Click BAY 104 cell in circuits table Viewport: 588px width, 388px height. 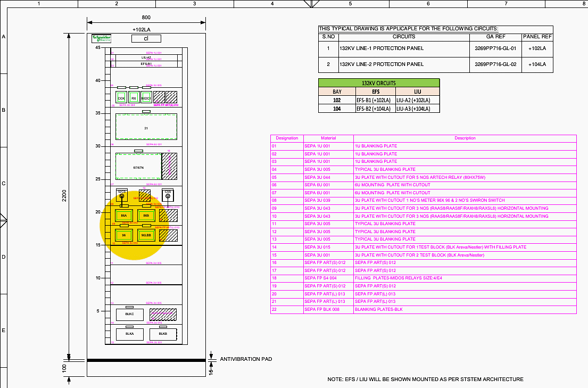coord(337,109)
